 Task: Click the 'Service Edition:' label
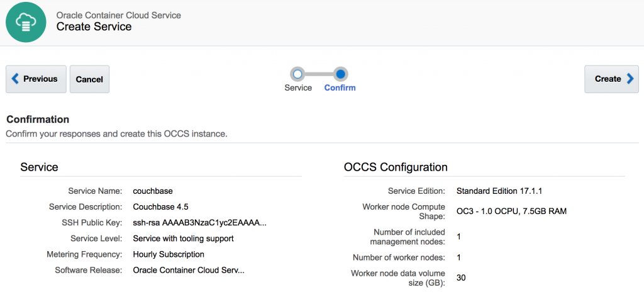[416, 191]
